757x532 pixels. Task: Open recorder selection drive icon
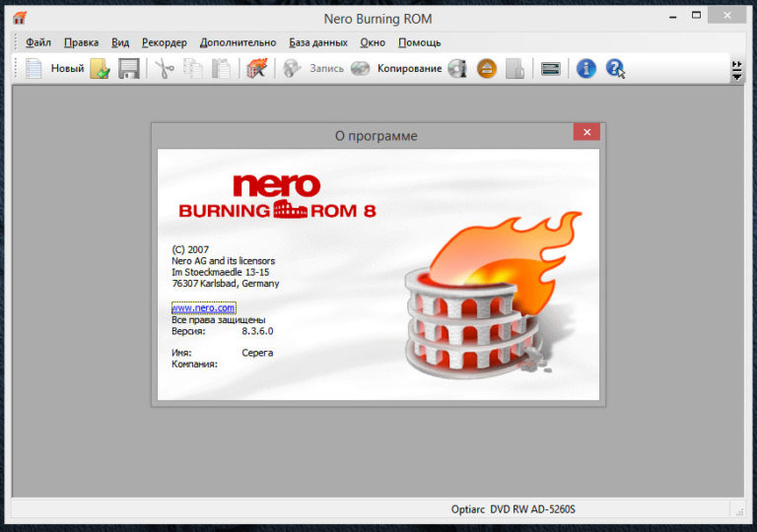(x=550, y=69)
